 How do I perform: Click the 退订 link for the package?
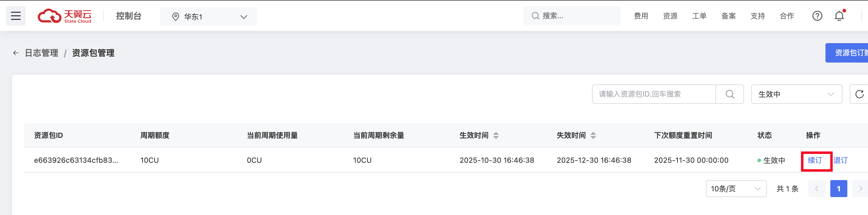(840, 161)
